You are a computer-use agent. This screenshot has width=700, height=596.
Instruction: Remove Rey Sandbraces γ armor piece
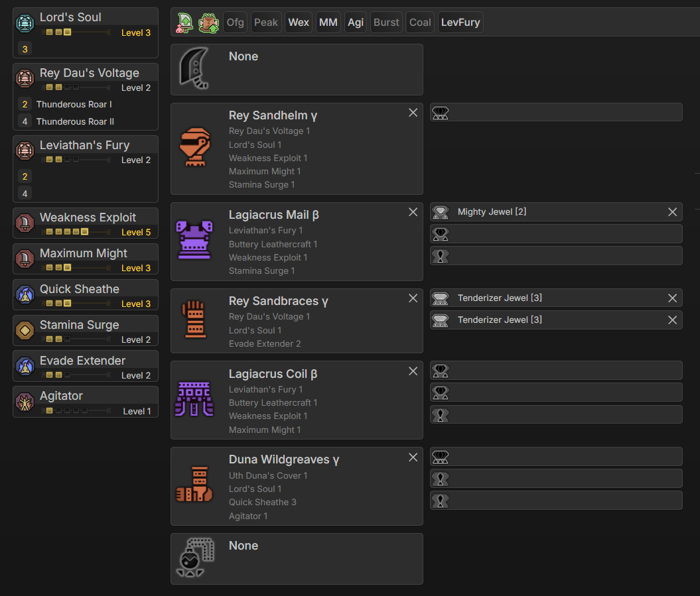(413, 298)
